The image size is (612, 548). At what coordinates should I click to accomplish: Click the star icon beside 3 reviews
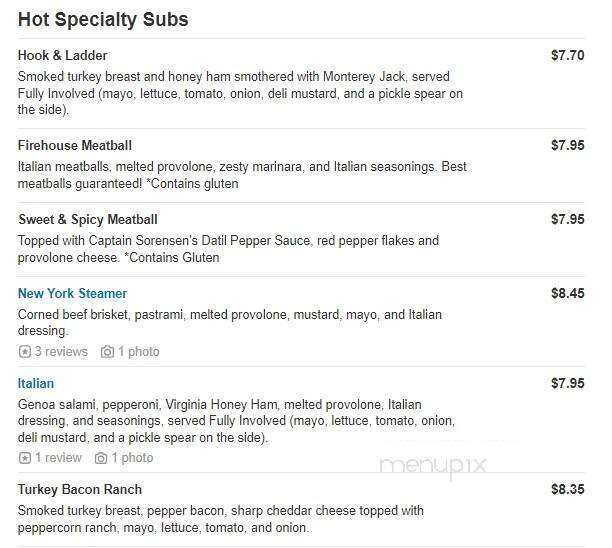[x=25, y=352]
